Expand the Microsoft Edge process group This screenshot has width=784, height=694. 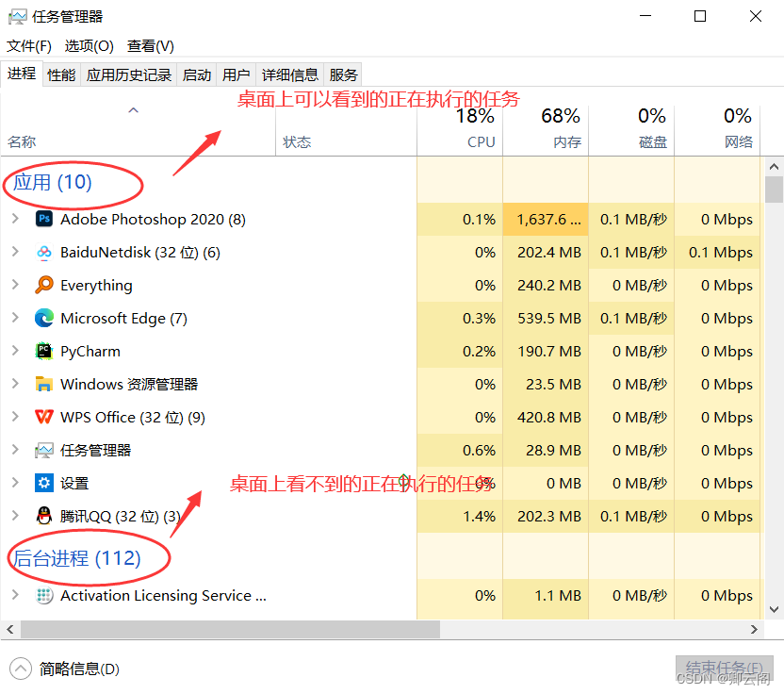[15, 318]
